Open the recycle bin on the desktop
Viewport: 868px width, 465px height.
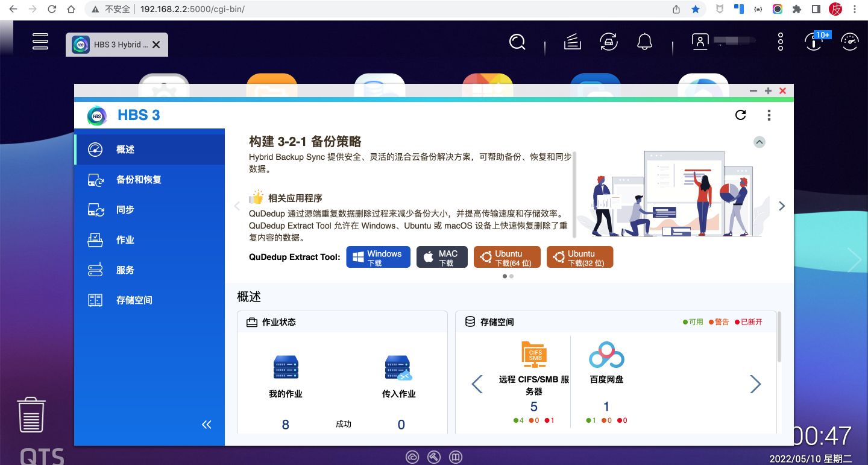(x=31, y=414)
